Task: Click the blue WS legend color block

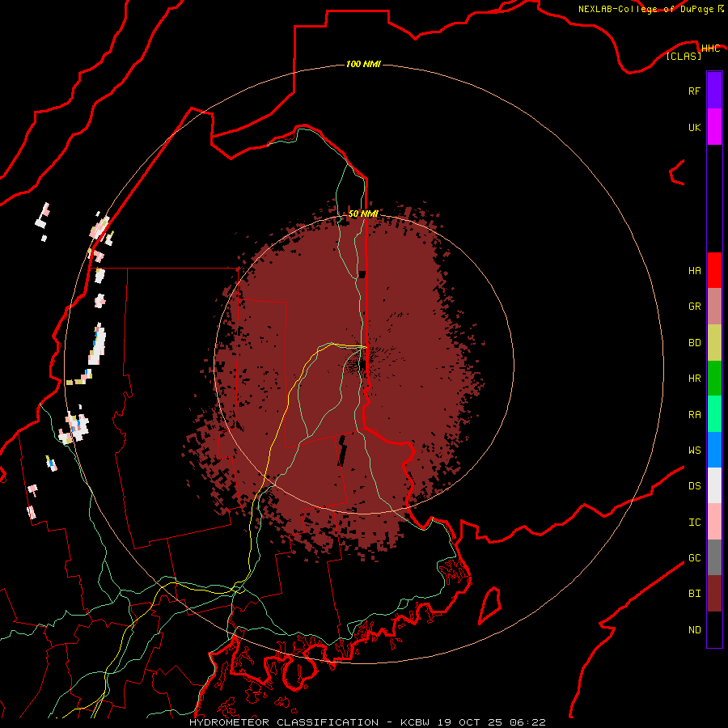Action: tap(714, 450)
